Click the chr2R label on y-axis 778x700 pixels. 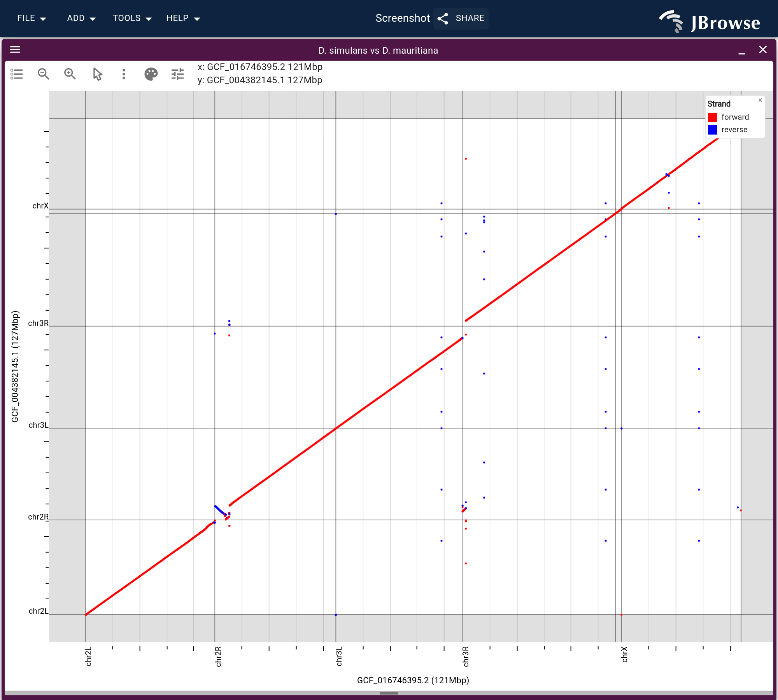[39, 517]
